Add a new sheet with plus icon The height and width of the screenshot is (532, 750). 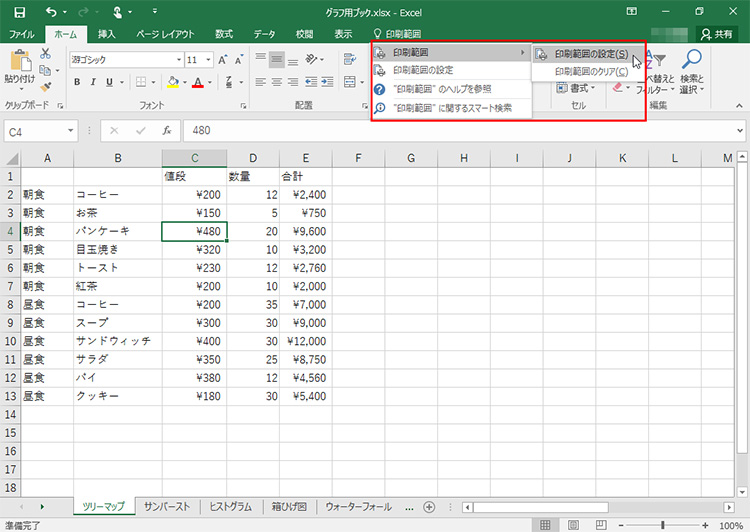coord(429,507)
